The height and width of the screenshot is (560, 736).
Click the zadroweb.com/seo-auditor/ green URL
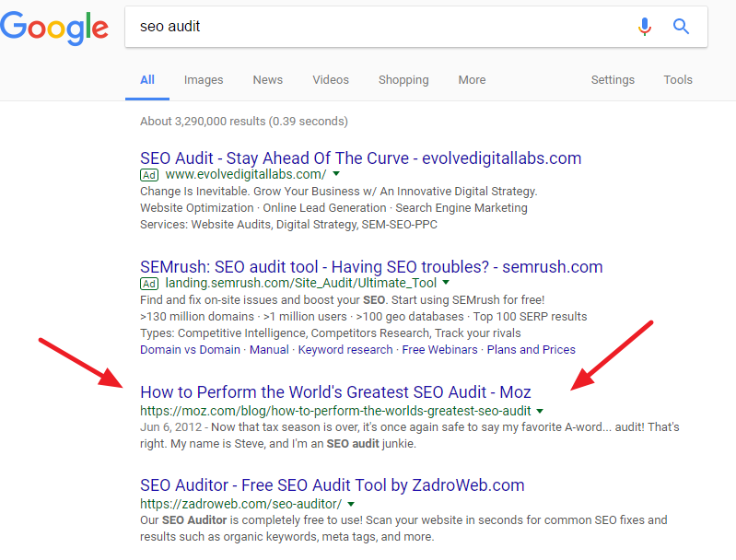240,504
